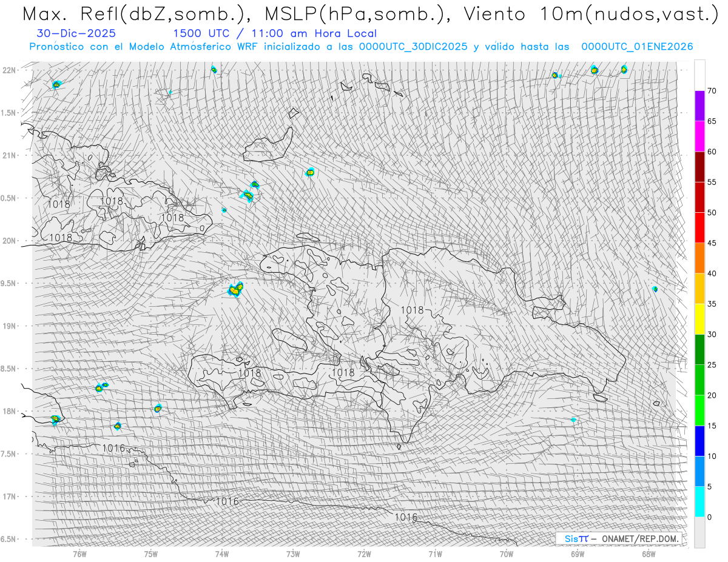Select the medium green 20–25 dBZ colorbar segment
Viewport: 728px width, 562px height.
pos(699,380)
